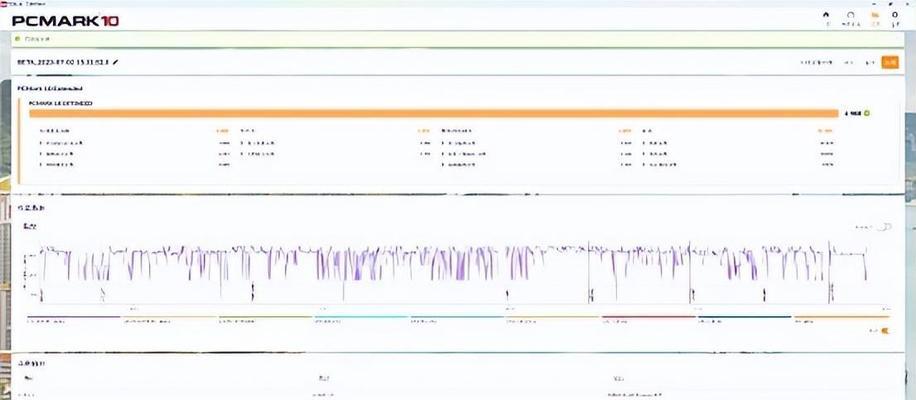Click the PCMARK 10 logo in the header
Screen dimensions: 916x400
pyautogui.click(x=65, y=21)
